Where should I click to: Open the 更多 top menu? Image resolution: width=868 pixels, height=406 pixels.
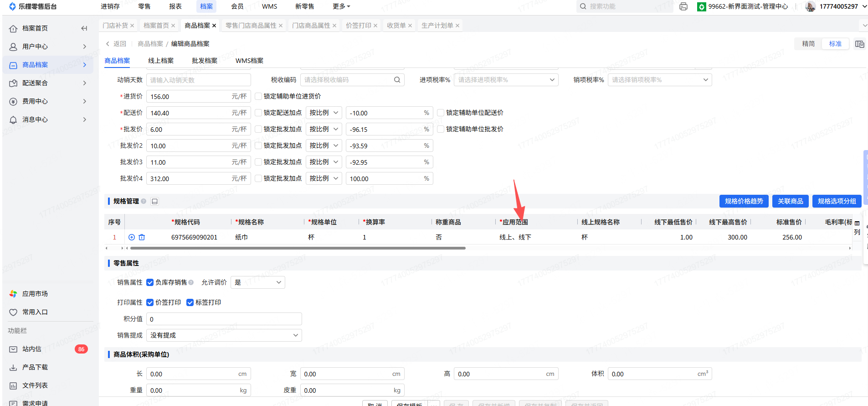pyautogui.click(x=341, y=6)
